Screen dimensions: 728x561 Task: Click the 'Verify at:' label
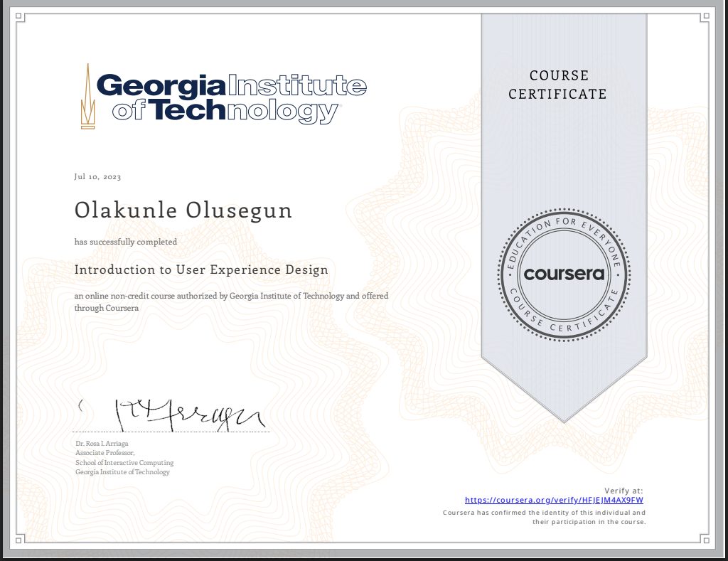point(623,491)
